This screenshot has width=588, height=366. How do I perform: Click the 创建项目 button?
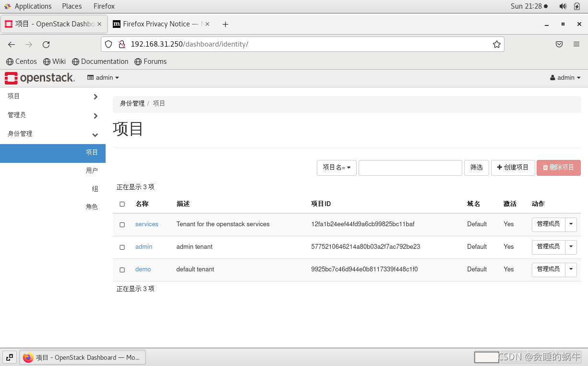pyautogui.click(x=513, y=168)
